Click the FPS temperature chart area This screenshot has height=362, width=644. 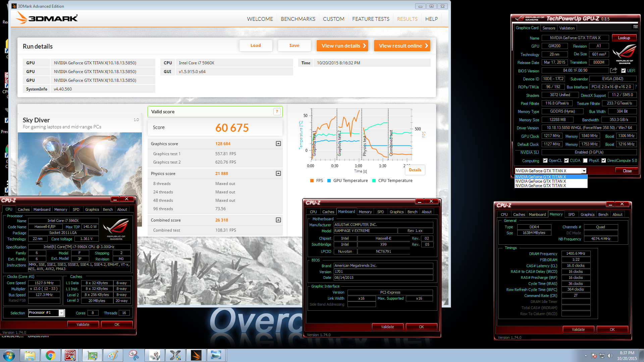pyautogui.click(x=362, y=134)
